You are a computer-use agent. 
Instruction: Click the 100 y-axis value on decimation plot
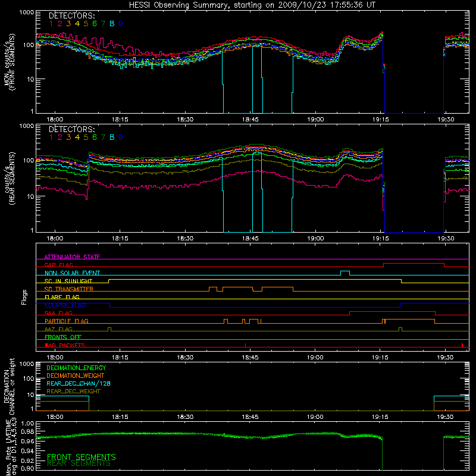click(28, 378)
